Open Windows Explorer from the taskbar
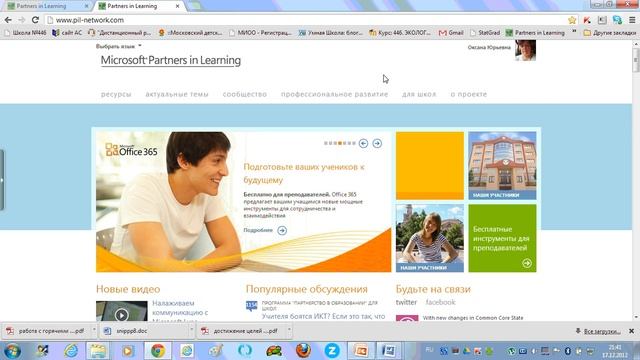Screen dimensions: 640x360 pos(98,351)
